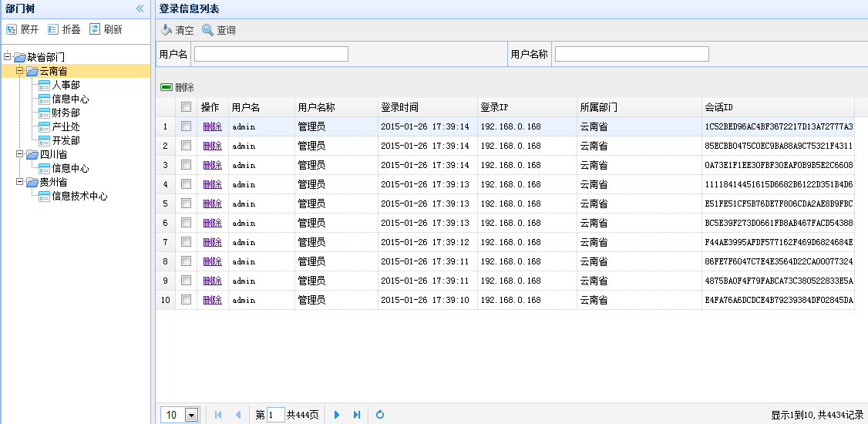Collapse the 四川省 node

pyautogui.click(x=20, y=154)
